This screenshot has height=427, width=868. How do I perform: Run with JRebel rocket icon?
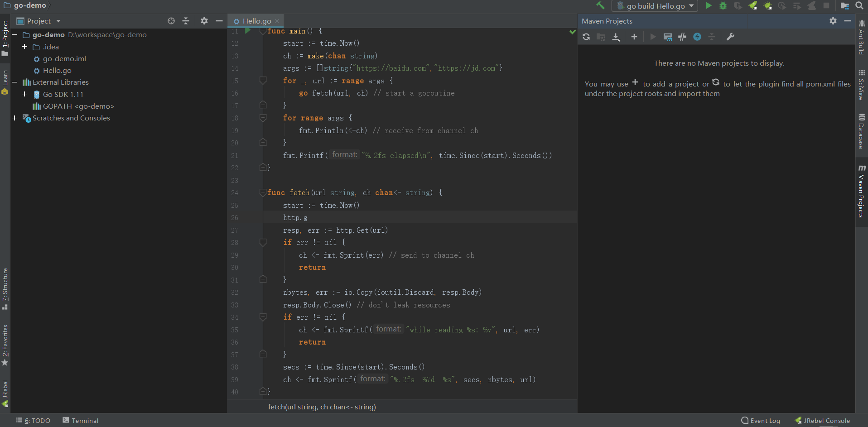point(752,5)
